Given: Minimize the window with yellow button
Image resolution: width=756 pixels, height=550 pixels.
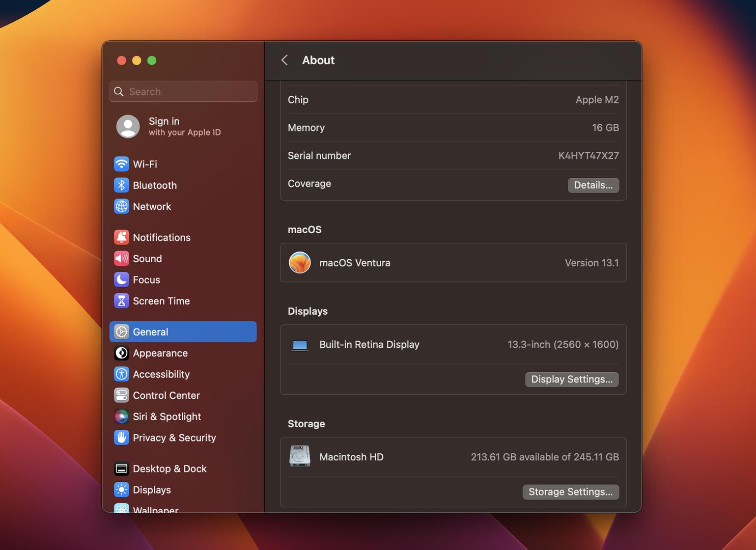Looking at the screenshot, I should (x=136, y=61).
